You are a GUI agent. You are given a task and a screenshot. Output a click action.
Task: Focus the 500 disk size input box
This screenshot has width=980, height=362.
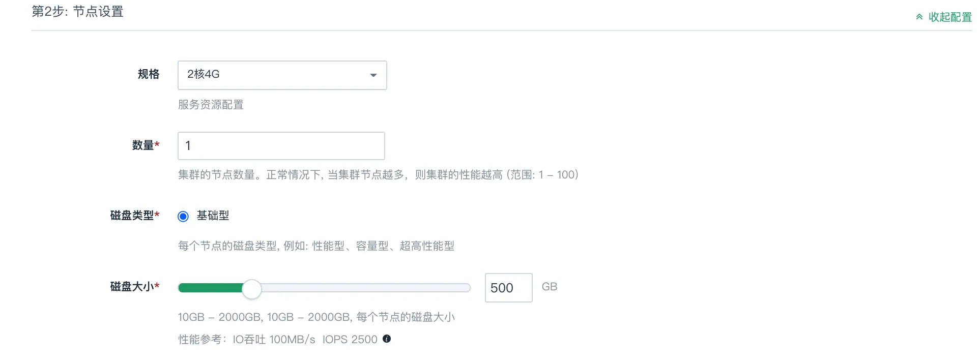pos(509,288)
